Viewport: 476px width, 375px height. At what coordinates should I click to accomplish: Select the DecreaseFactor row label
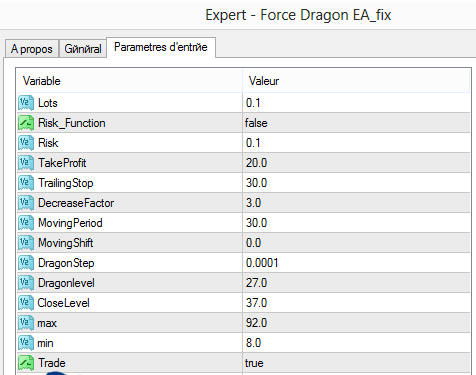pyautogui.click(x=76, y=203)
